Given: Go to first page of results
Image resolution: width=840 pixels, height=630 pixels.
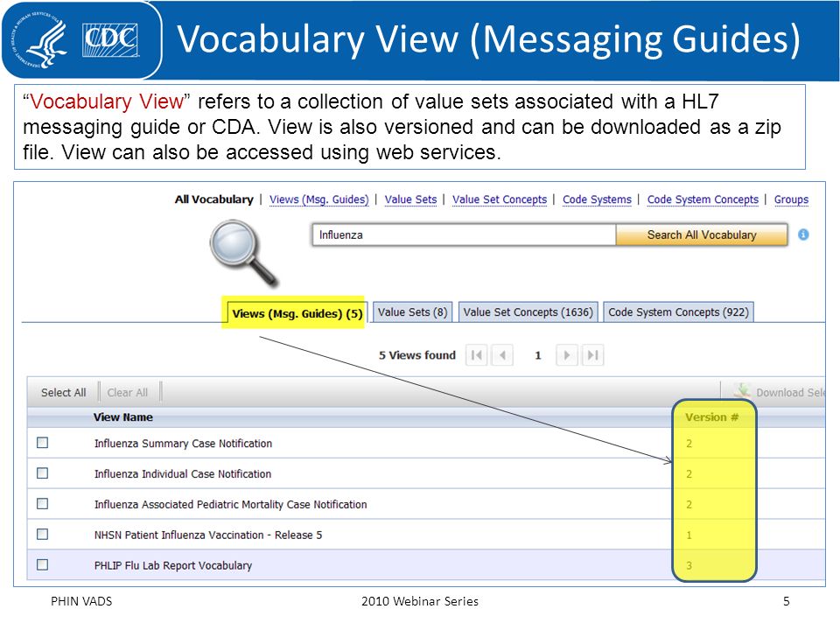Looking at the screenshot, I should point(476,355).
